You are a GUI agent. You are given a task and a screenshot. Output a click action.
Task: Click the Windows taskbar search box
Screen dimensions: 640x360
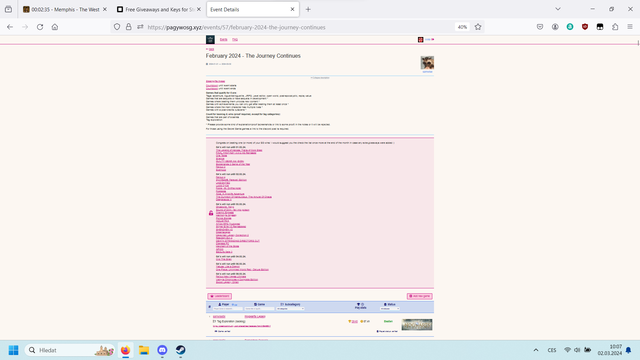click(70, 350)
